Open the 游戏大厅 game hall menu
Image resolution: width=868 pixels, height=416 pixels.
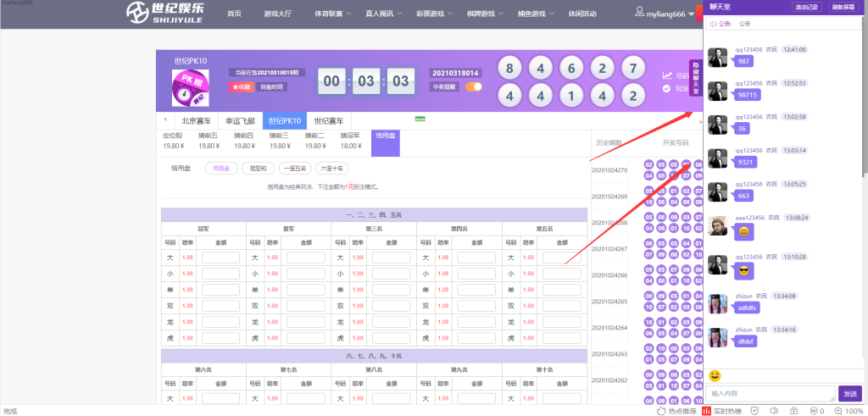click(276, 14)
